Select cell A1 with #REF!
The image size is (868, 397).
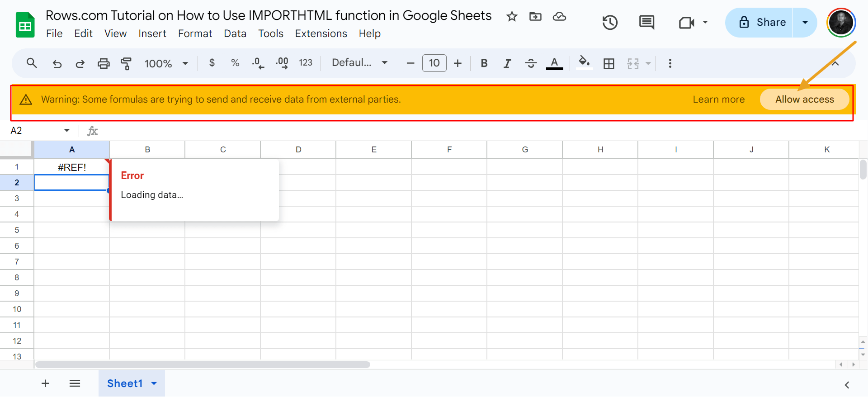(72, 167)
